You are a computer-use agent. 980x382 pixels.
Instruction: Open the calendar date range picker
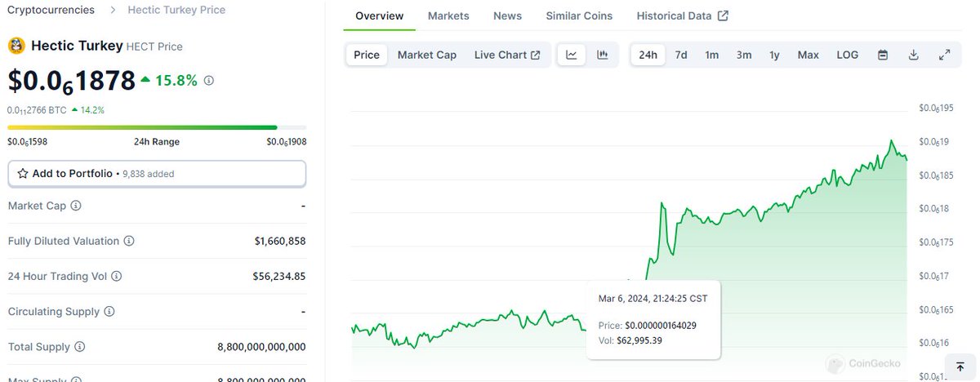[x=883, y=55]
